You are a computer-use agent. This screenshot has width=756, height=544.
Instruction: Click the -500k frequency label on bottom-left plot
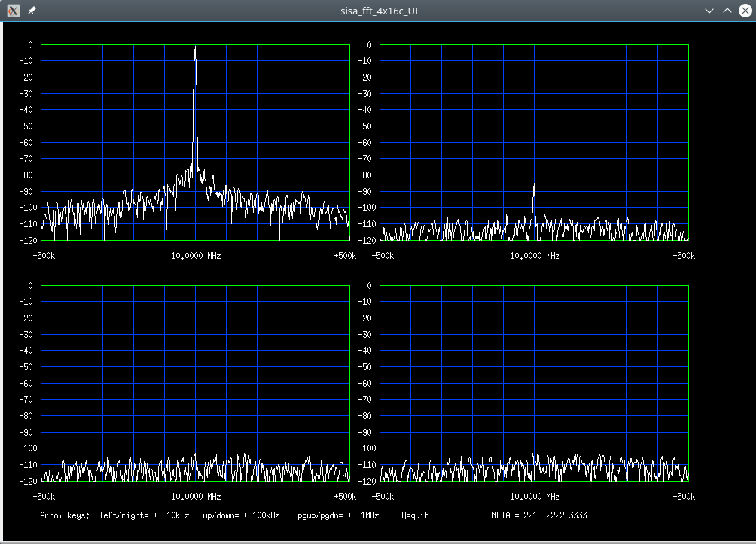tap(44, 496)
